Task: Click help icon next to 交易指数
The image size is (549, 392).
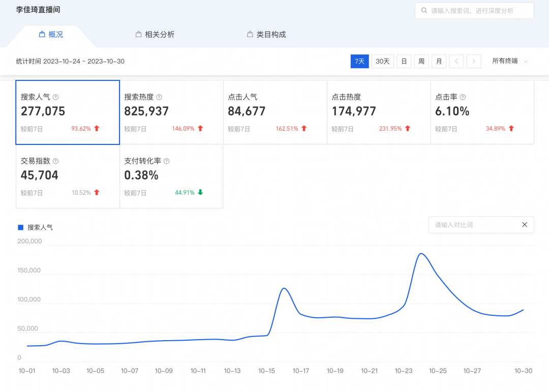Action: tap(56, 161)
